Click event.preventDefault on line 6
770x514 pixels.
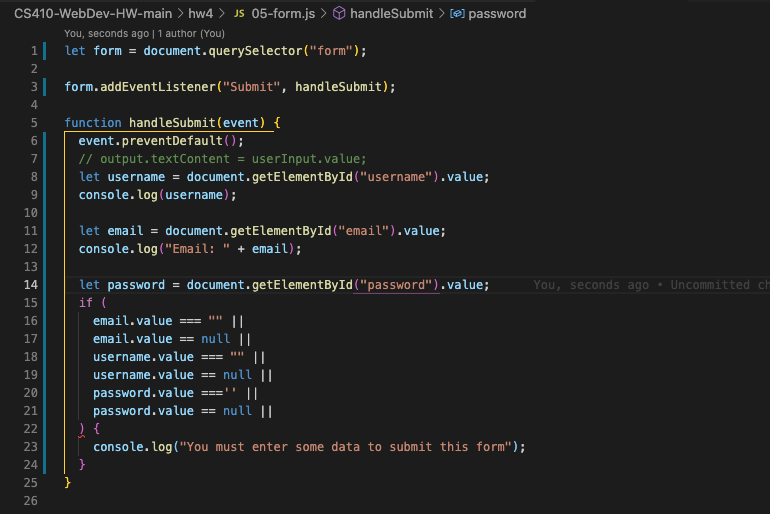pos(150,141)
